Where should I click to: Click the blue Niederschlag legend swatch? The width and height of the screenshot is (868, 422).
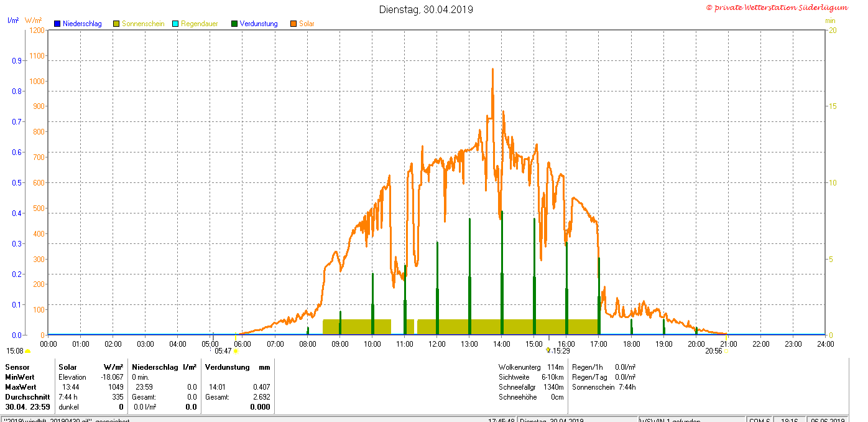coord(57,24)
